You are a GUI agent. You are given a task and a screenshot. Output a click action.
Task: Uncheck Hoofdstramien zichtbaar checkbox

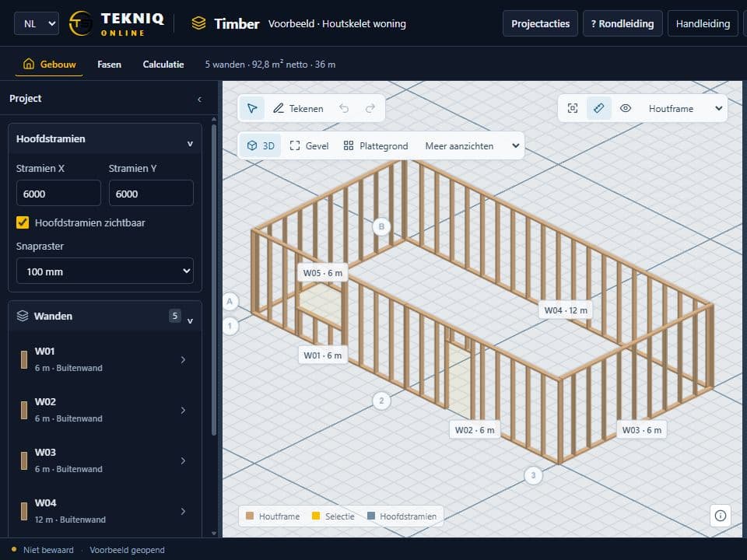[x=23, y=222]
